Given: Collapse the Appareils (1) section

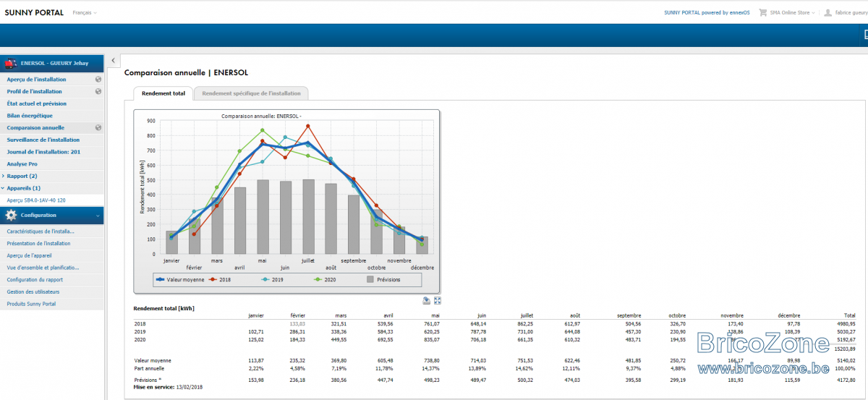Looking at the screenshot, I should tap(23, 188).
